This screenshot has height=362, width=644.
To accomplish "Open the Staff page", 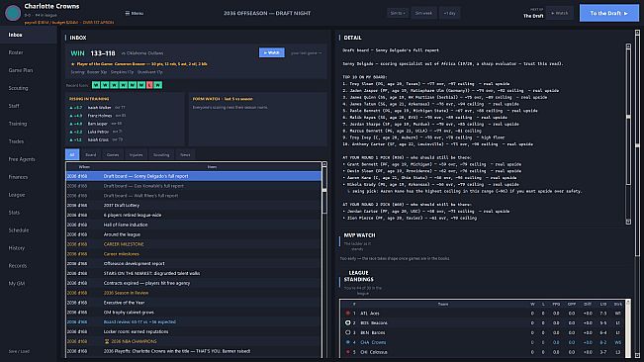I will [x=28, y=106].
